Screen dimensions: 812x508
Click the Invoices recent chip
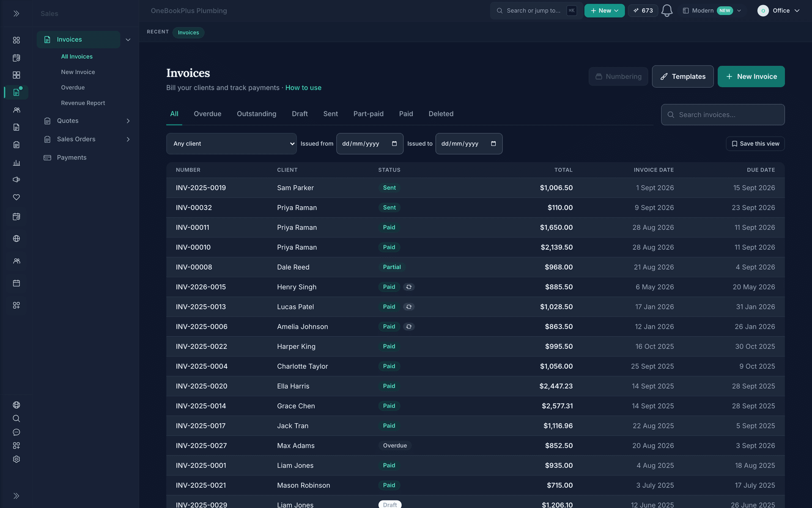(188, 33)
